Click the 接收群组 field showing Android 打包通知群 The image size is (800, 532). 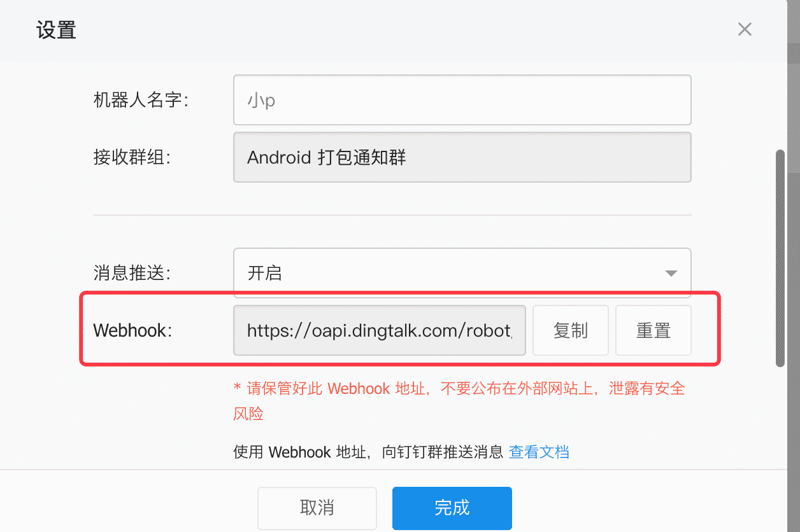(x=462, y=157)
